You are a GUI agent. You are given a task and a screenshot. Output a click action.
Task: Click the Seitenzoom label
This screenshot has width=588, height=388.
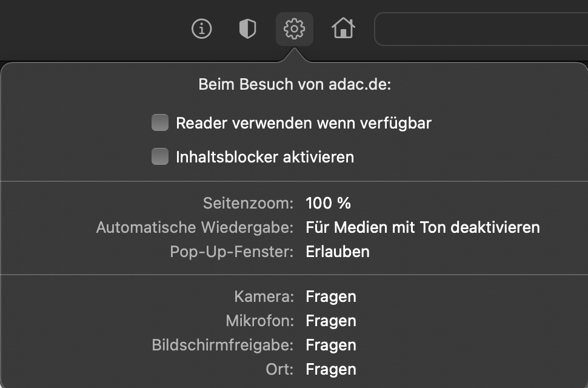point(248,202)
